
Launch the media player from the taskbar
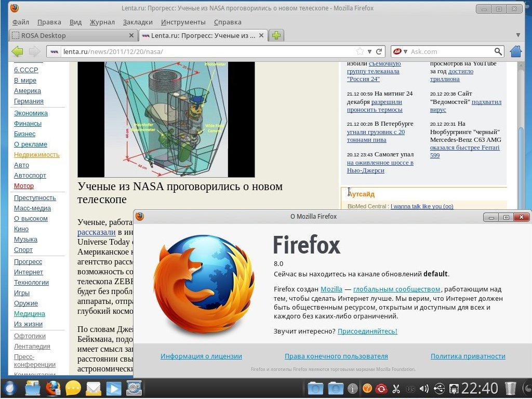(x=114, y=389)
